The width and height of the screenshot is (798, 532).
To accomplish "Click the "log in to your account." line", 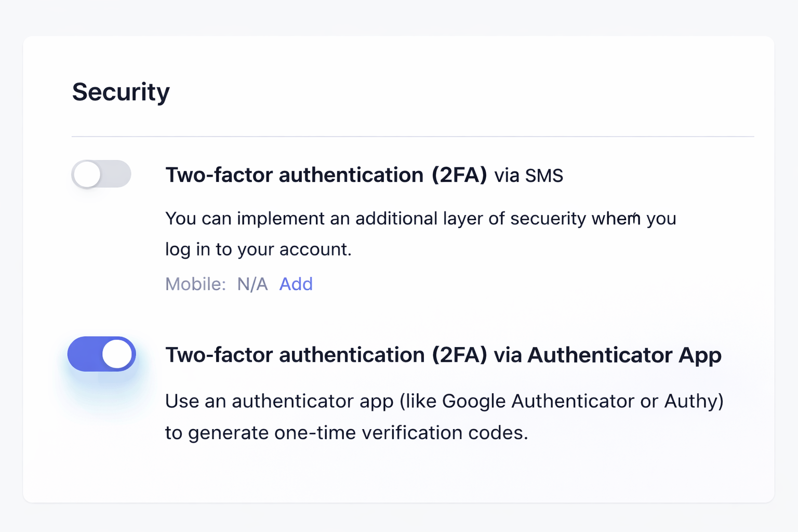I will pos(258,249).
